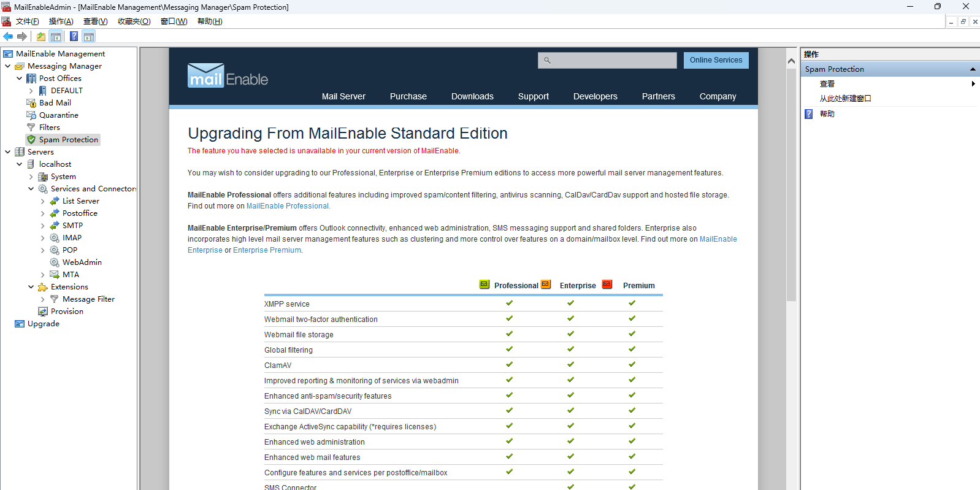Viewport: 980px width, 490px height.
Task: Click the Extensions icon in tree
Action: pos(43,287)
